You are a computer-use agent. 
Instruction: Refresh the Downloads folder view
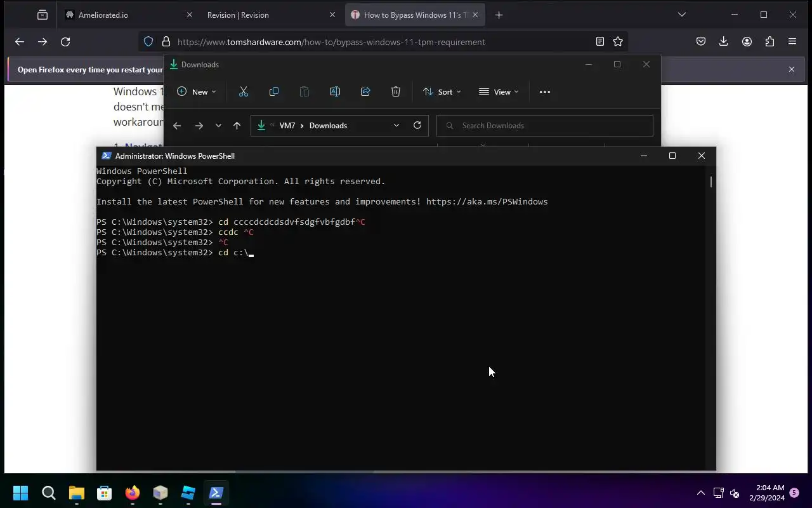(x=417, y=125)
